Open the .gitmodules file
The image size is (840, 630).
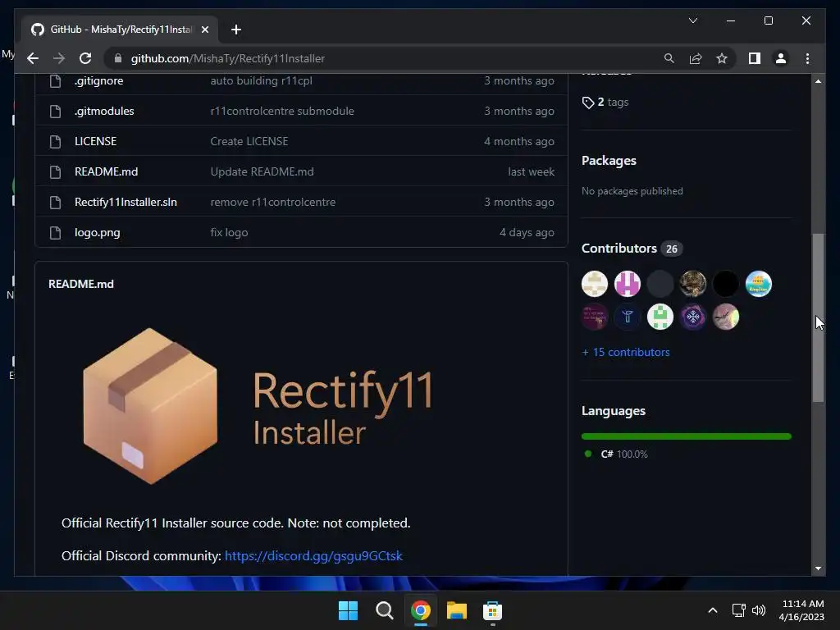(x=104, y=111)
